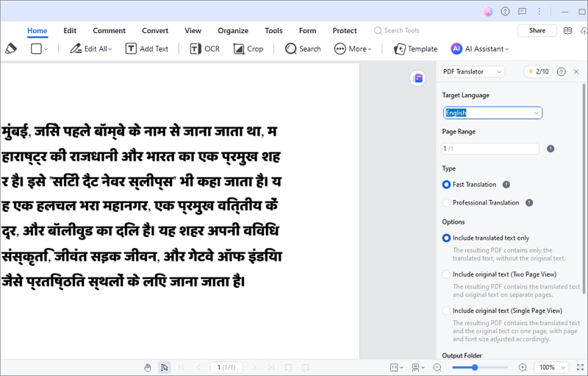Open the View tab

point(193,31)
